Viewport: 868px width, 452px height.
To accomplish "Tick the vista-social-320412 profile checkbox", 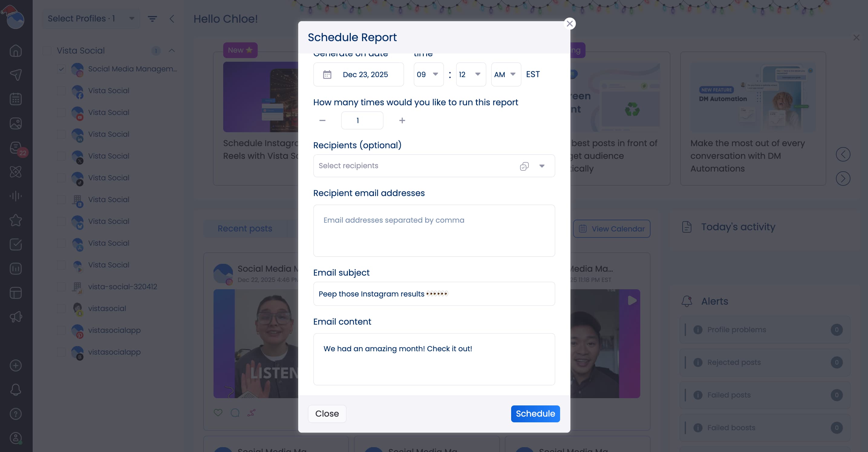I will (61, 287).
